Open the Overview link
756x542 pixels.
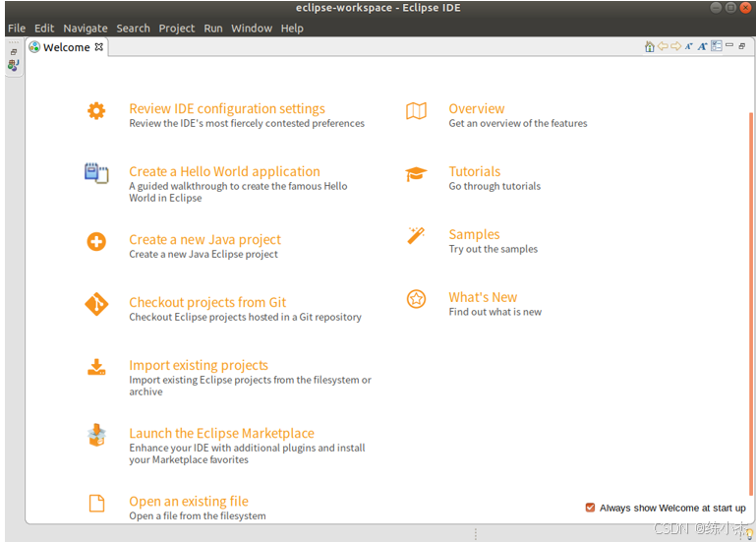pos(477,108)
